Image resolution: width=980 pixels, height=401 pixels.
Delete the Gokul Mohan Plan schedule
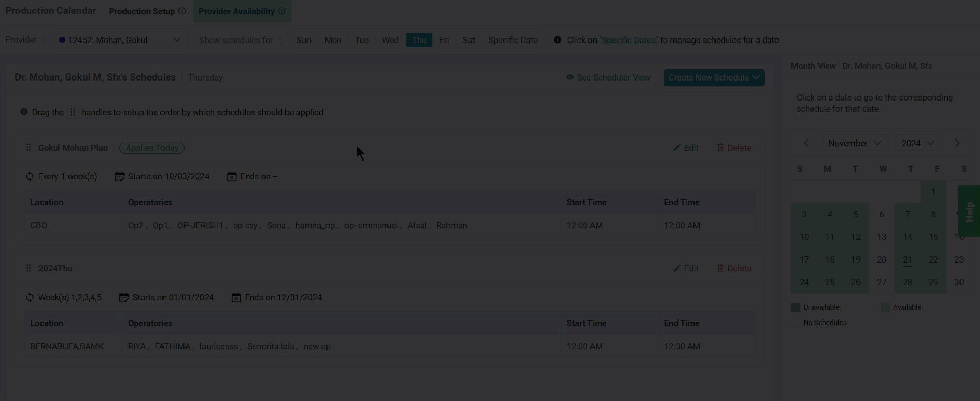(x=734, y=148)
